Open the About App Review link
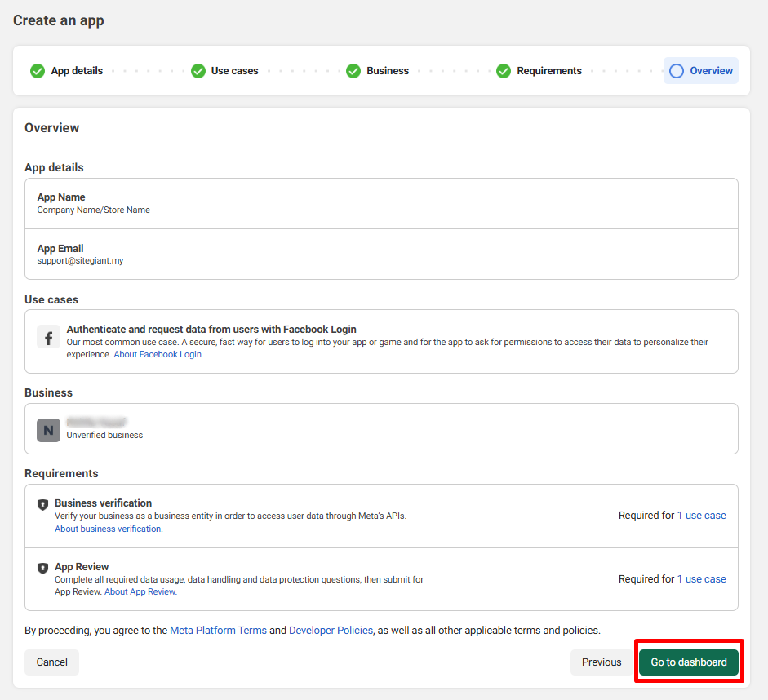The width and height of the screenshot is (768, 700). click(x=140, y=591)
